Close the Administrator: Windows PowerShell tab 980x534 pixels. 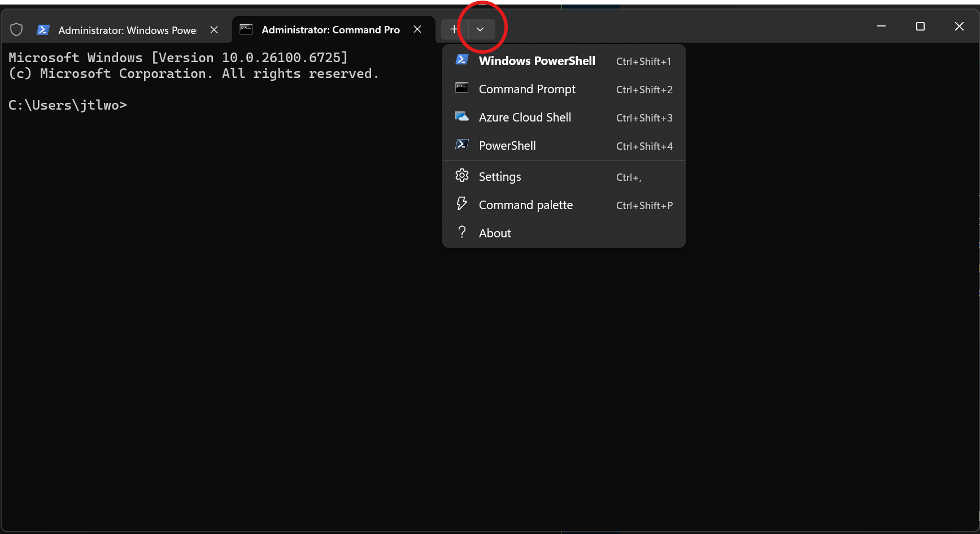[x=214, y=29]
